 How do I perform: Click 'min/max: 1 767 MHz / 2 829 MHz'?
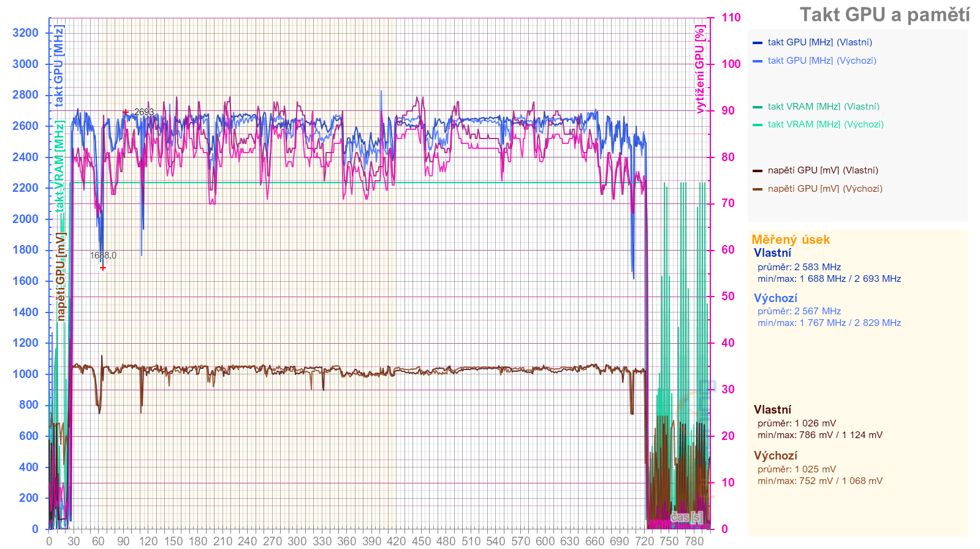(829, 323)
